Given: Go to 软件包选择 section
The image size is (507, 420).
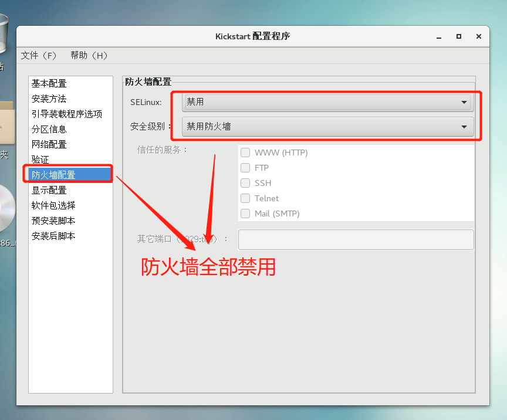Looking at the screenshot, I should pyautogui.click(x=70, y=205).
